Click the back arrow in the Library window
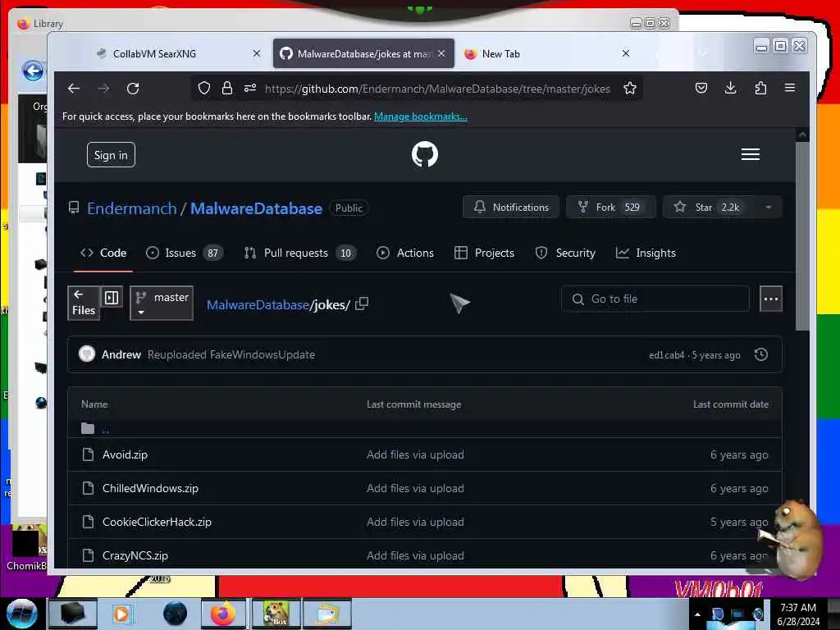 (33, 71)
